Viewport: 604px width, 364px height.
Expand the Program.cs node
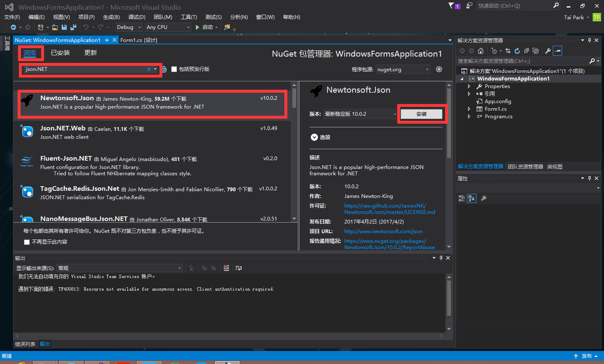coord(469,116)
